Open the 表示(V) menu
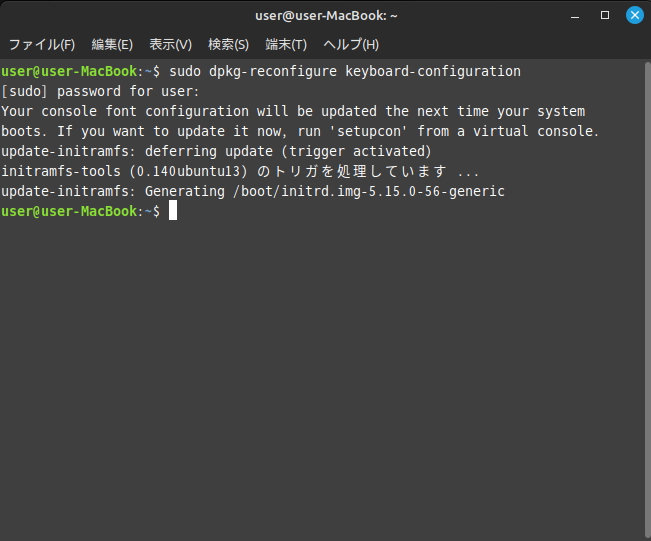The width and height of the screenshot is (651, 541). point(170,44)
